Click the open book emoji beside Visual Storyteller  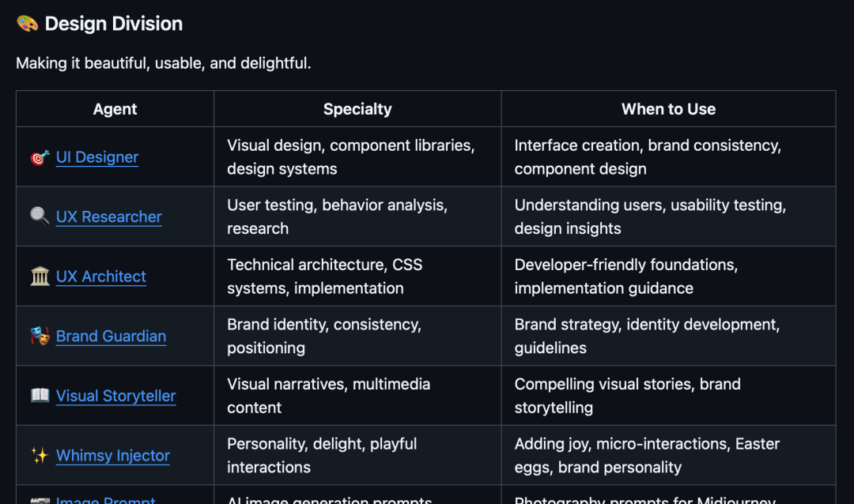[40, 395]
